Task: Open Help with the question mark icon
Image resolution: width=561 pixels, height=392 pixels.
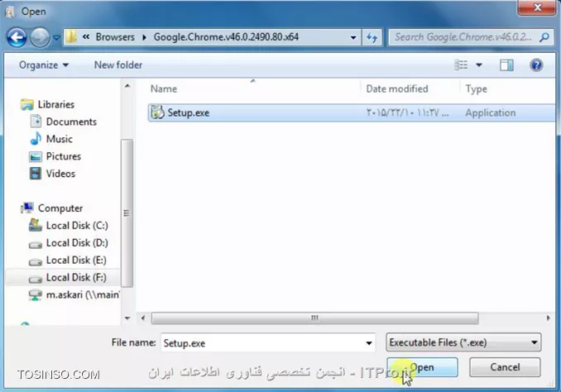Action: point(536,65)
